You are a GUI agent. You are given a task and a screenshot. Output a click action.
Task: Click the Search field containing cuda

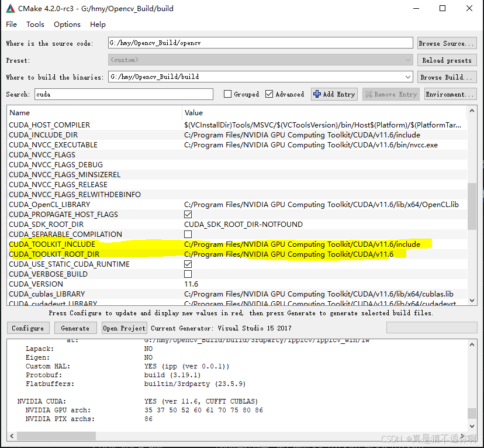[124, 94]
